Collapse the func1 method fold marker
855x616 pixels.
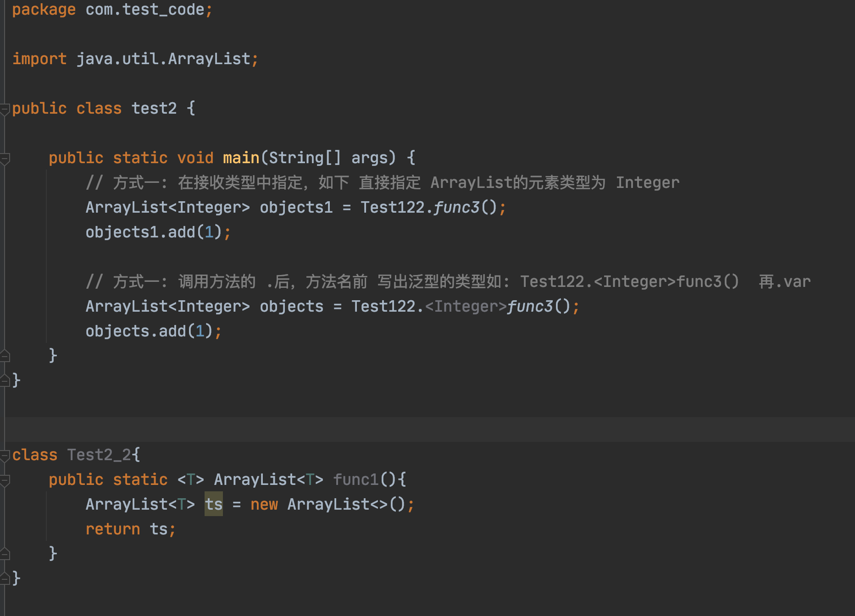tap(5, 481)
